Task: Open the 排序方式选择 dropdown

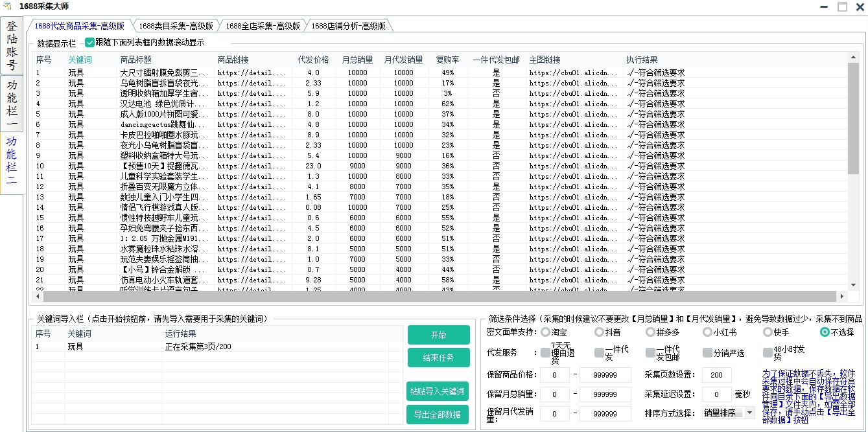Action: (x=729, y=413)
